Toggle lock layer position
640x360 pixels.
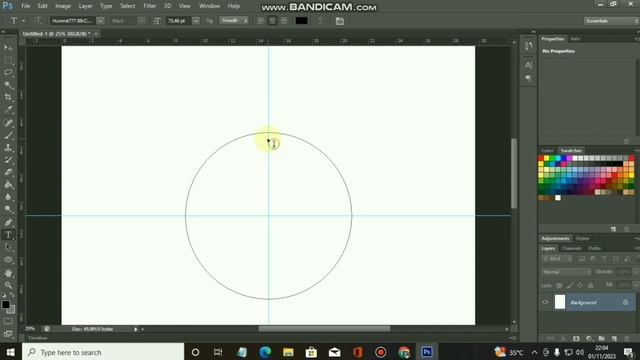(x=580, y=285)
